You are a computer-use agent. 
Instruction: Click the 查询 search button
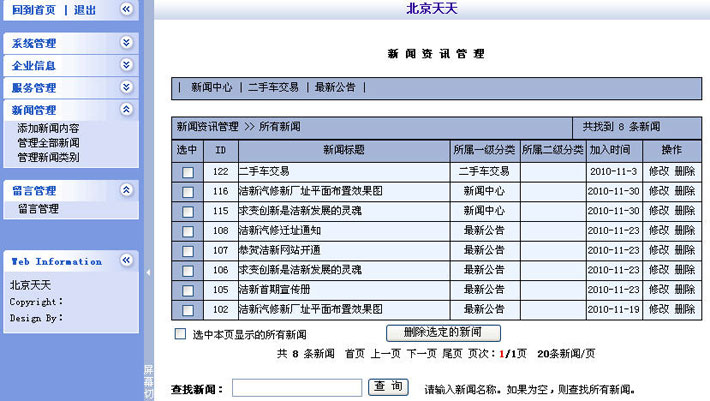389,387
